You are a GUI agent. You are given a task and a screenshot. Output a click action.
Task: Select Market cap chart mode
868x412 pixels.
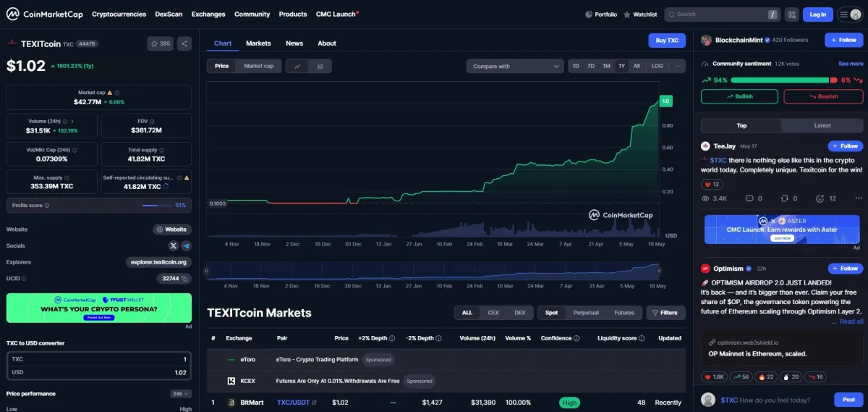point(259,66)
